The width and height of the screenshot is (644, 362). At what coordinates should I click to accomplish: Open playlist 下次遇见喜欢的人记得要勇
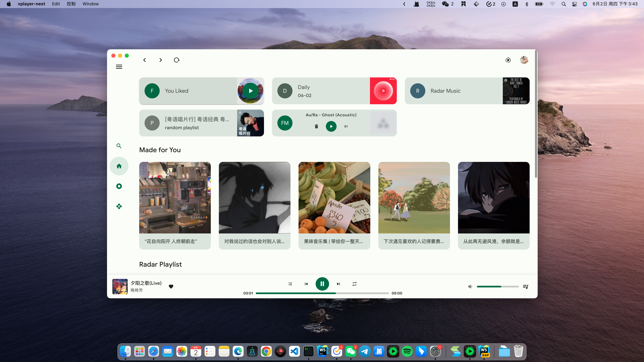tap(414, 206)
